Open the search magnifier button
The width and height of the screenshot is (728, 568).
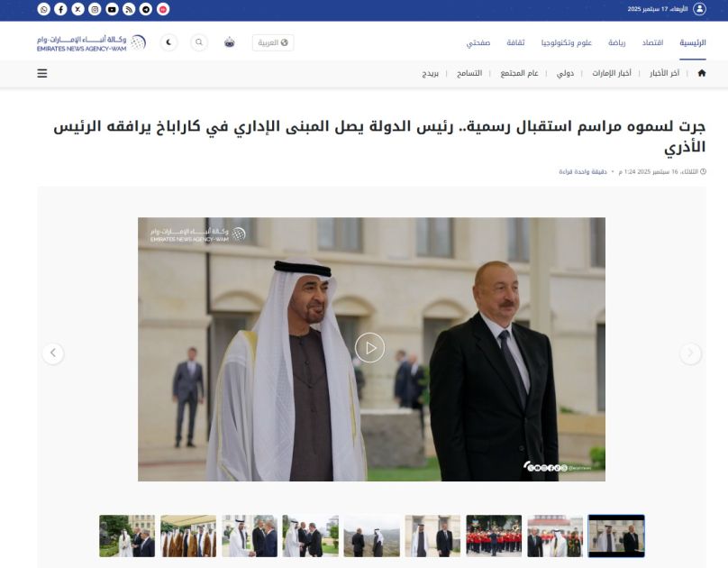199,42
